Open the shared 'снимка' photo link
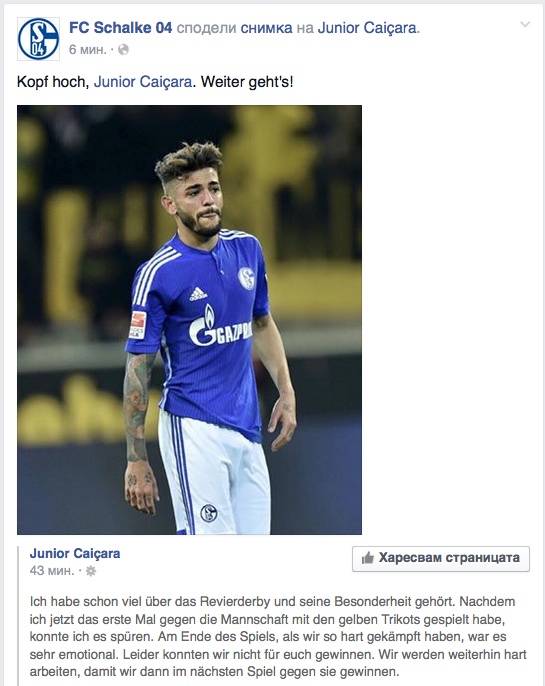 coord(266,28)
